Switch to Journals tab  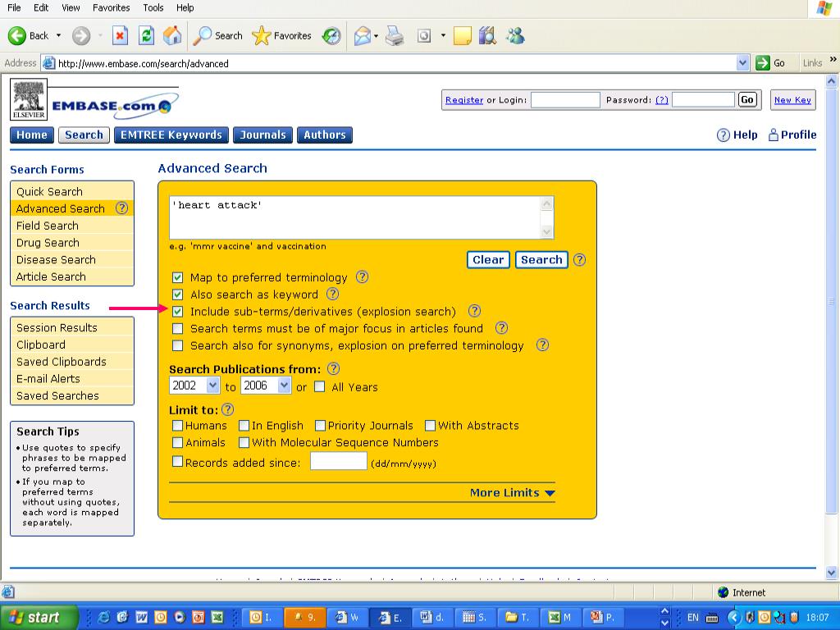coord(263,135)
